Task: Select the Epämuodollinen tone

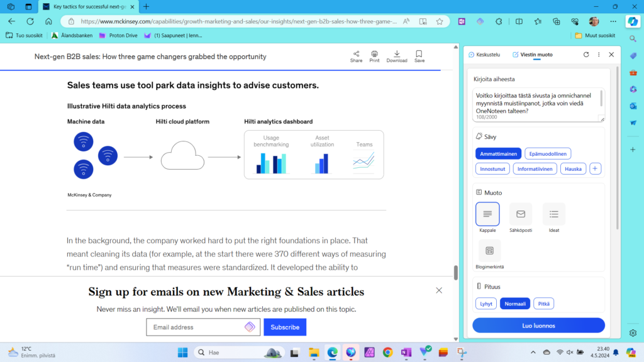Action: 548,154
